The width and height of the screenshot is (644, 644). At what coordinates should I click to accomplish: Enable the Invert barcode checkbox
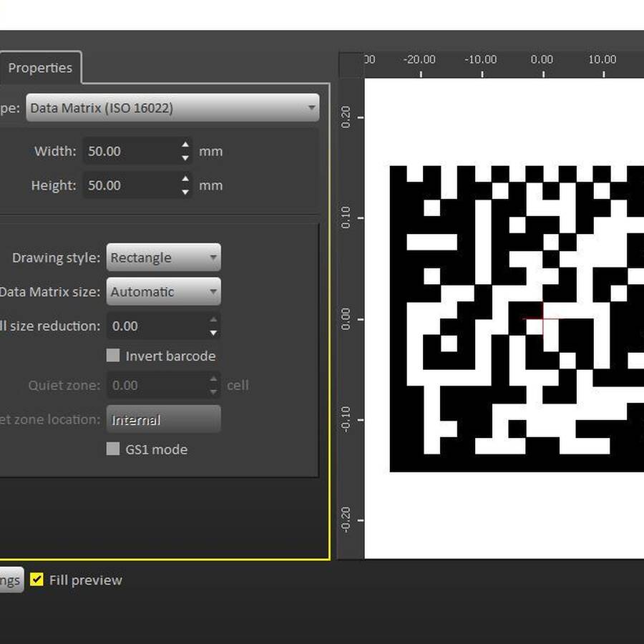click(113, 355)
